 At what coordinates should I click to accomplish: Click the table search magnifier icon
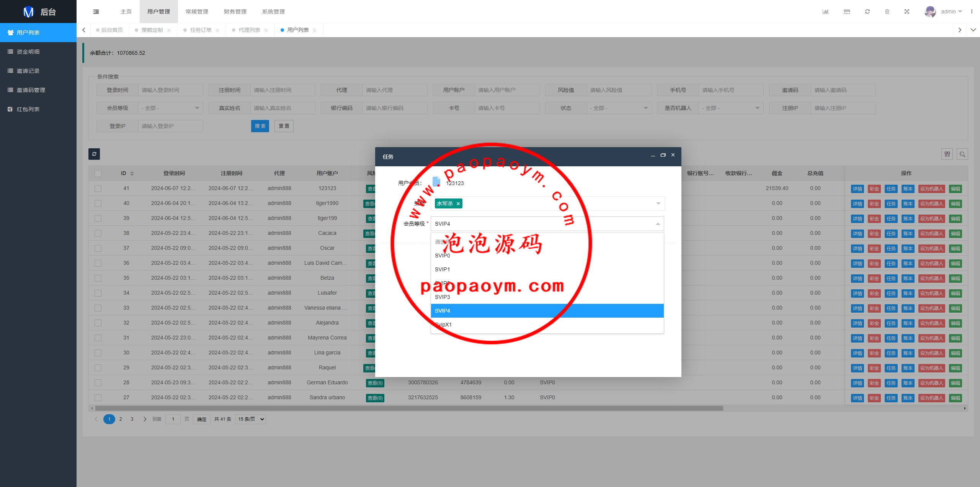click(x=962, y=154)
